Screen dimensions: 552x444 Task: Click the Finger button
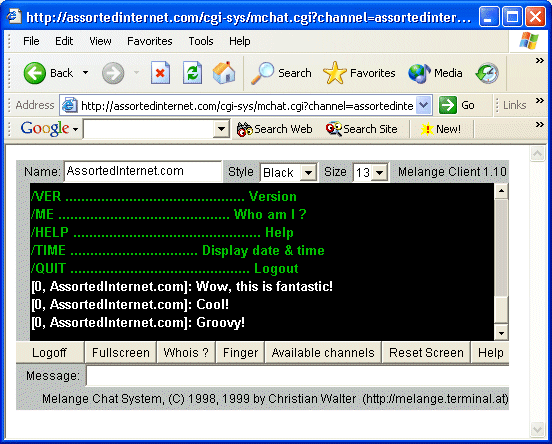(240, 352)
